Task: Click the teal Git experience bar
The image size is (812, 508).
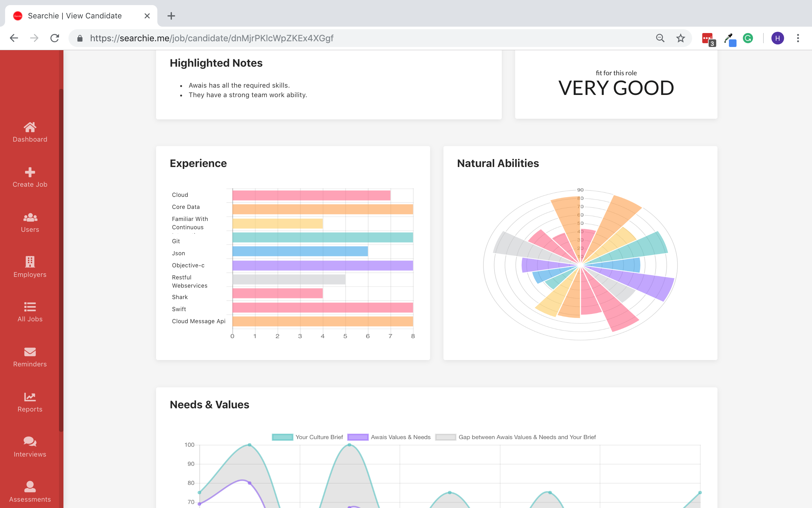Action: tap(323, 237)
